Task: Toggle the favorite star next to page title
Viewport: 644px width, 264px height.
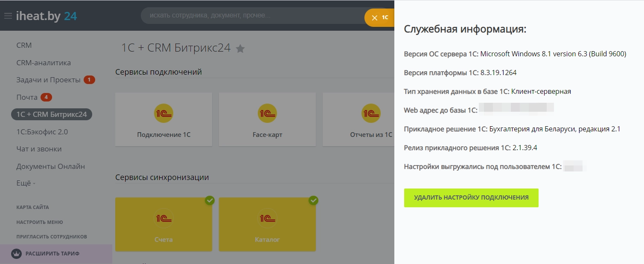Action: (x=240, y=49)
